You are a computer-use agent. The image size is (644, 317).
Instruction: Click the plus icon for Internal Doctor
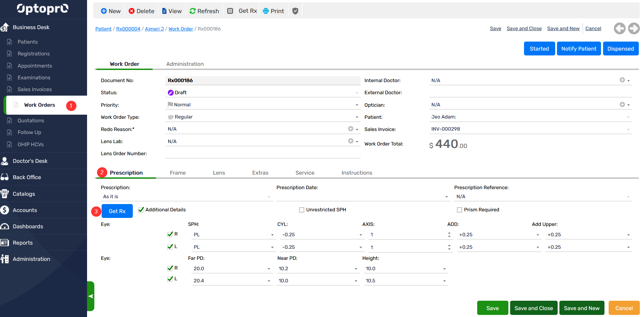622,80
